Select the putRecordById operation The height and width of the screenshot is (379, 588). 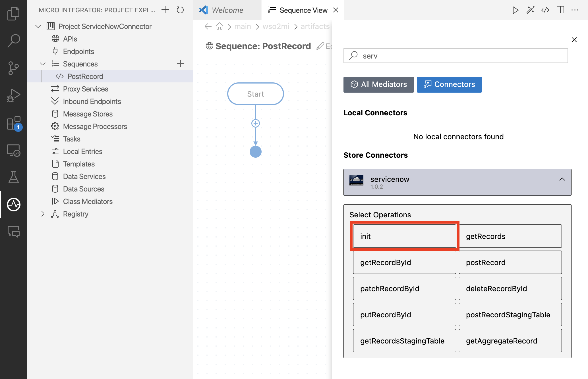(x=404, y=315)
